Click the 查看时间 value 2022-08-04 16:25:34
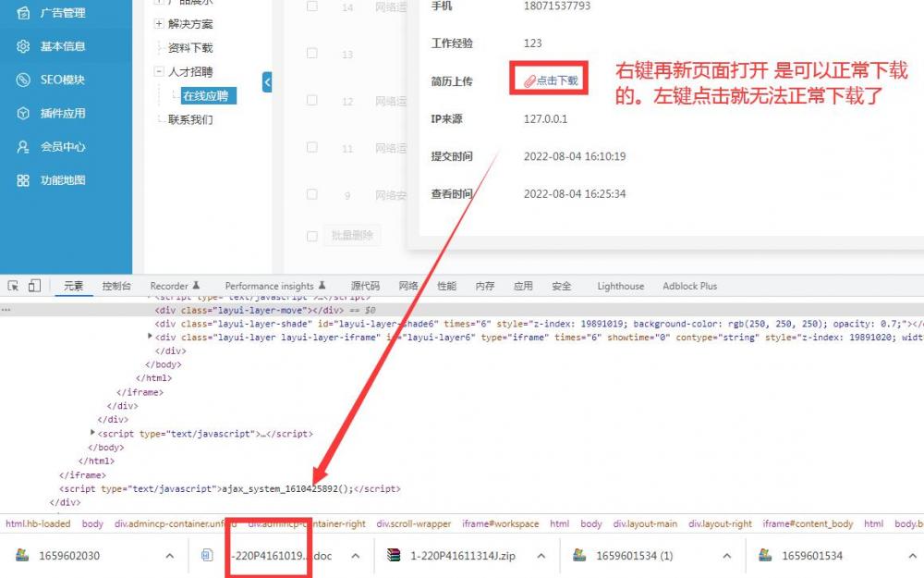This screenshot has width=924, height=578. click(575, 194)
